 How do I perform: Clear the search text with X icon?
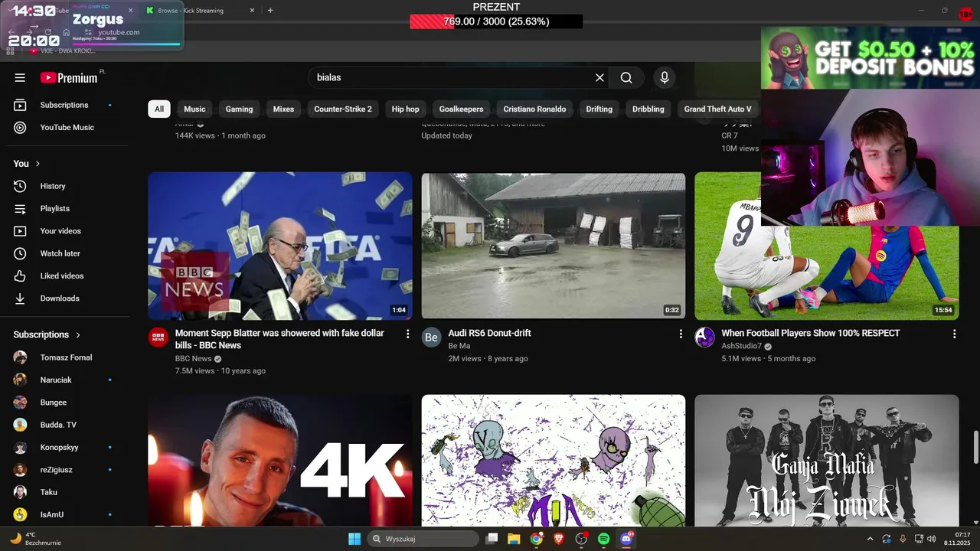pyautogui.click(x=599, y=77)
